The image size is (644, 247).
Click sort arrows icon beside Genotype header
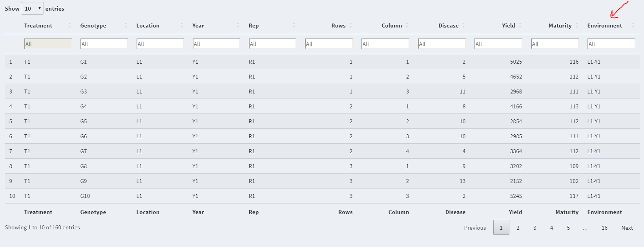pos(126,26)
